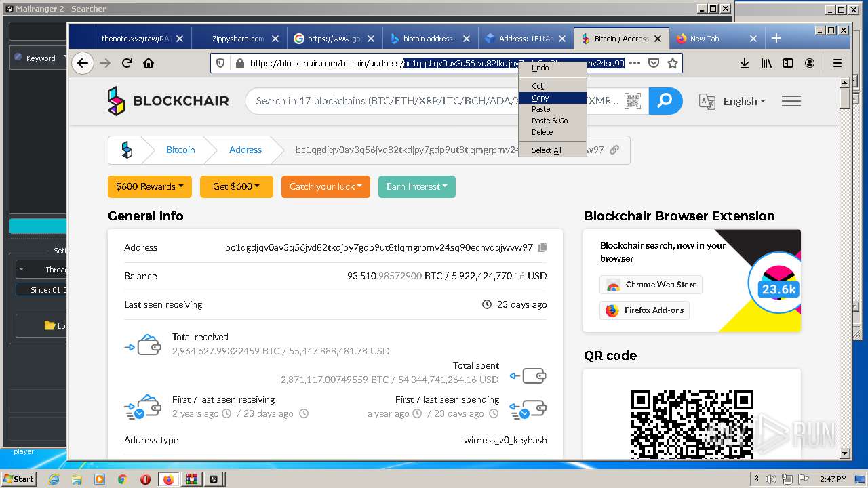The image size is (868, 488).
Task: Open the Firefox account menu
Action: point(810,63)
